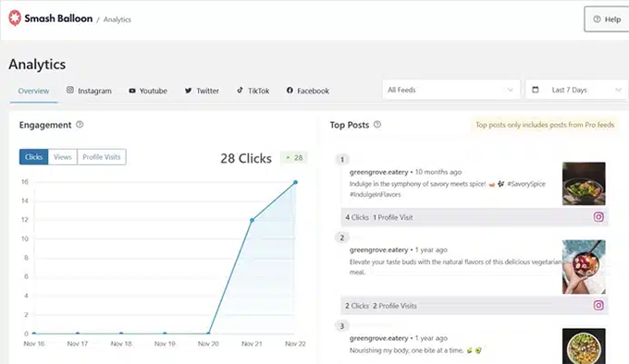Click the '2 Clicks 2 Profile Visits' stats bar
The height and width of the screenshot is (364, 629).
coord(475,306)
